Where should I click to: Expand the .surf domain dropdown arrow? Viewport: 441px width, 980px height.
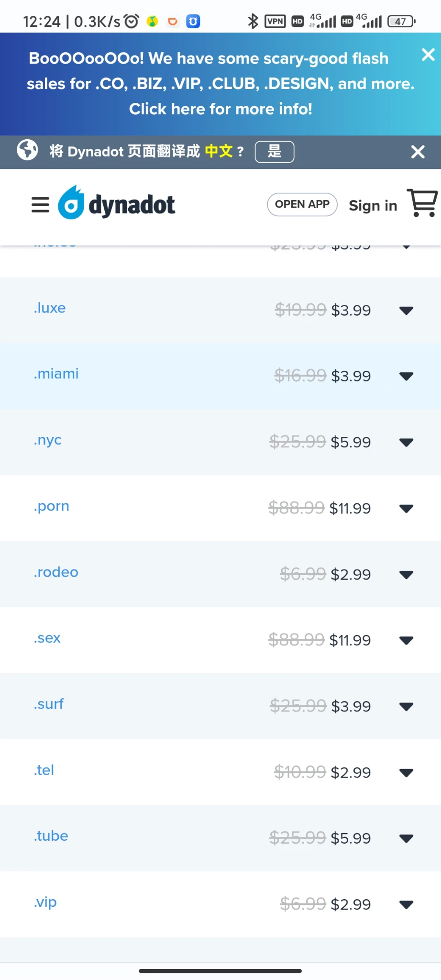pyautogui.click(x=406, y=707)
